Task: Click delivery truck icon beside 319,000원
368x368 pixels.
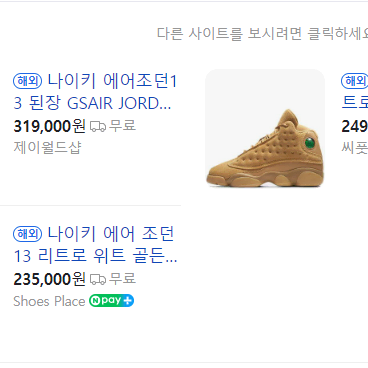Action: (98, 127)
